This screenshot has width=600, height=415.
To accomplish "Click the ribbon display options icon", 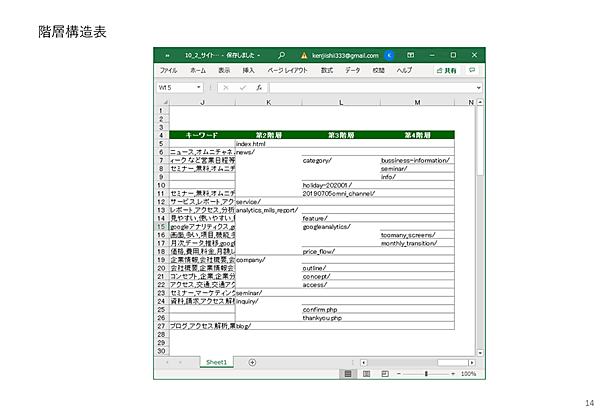I will pyautogui.click(x=410, y=55).
